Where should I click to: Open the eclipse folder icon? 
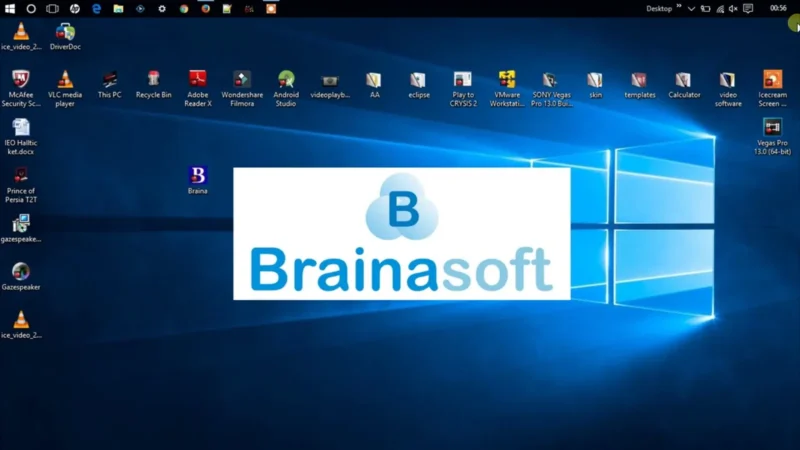point(418,84)
